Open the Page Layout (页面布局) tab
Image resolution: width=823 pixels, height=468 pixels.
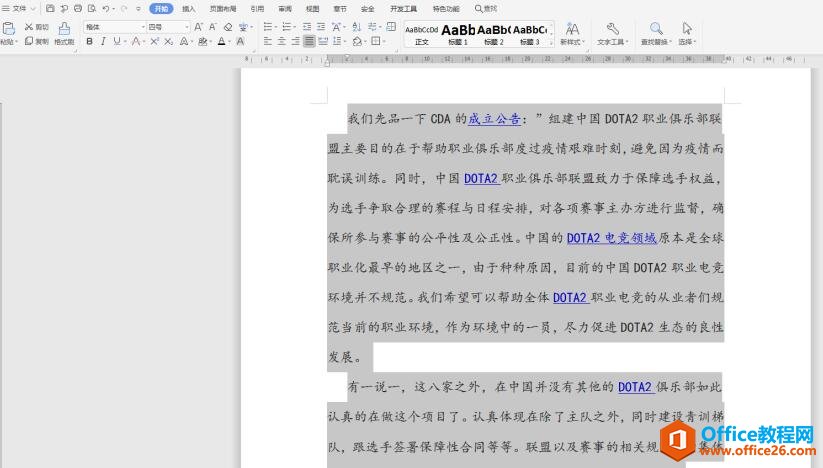pos(223,8)
